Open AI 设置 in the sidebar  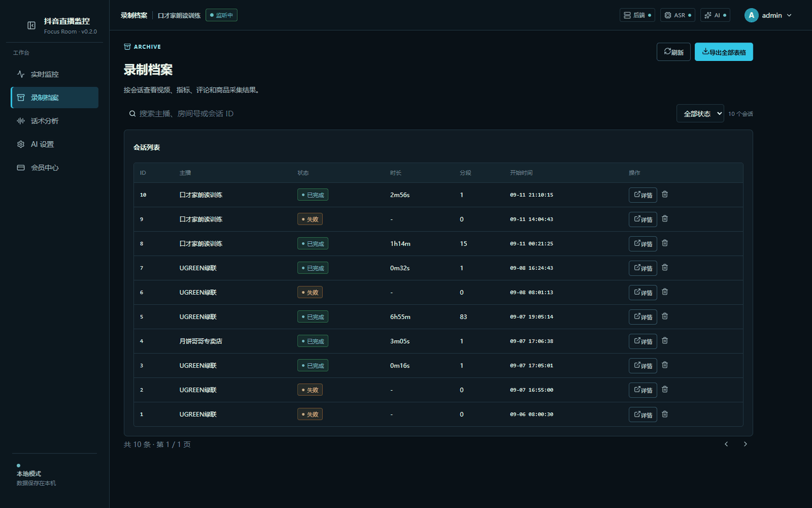pyautogui.click(x=55, y=144)
